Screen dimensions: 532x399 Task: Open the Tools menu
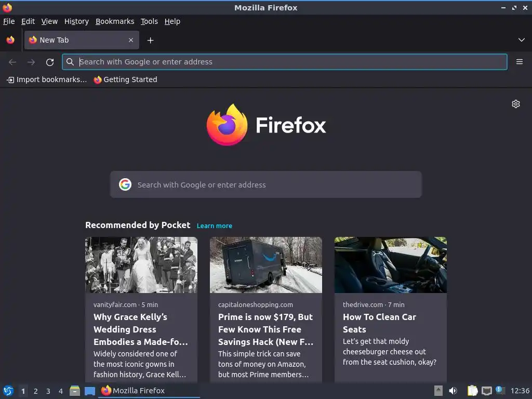point(149,21)
